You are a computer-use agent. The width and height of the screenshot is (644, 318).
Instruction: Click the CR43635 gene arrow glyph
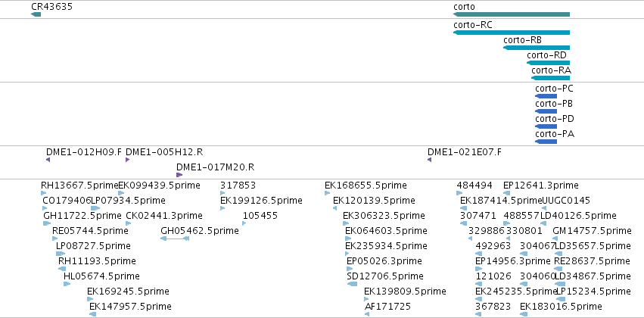[x=36, y=14]
